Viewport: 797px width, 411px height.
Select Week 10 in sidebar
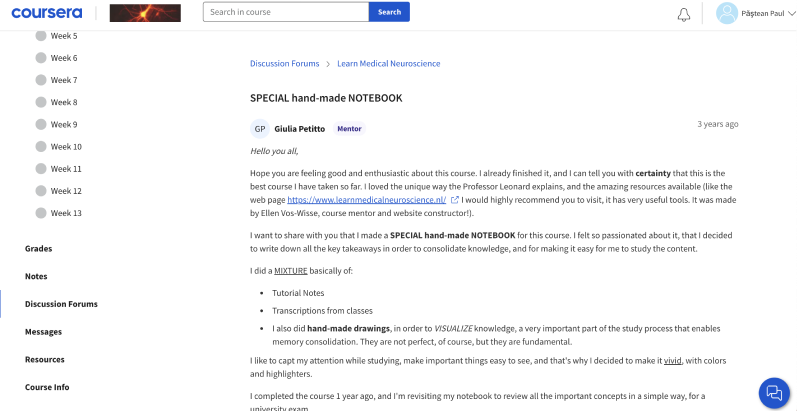pos(66,147)
